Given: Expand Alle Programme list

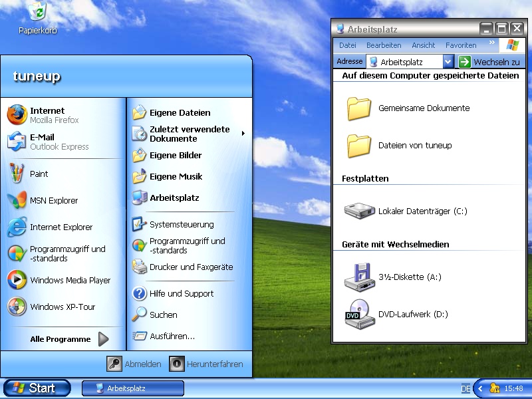Looking at the screenshot, I should pyautogui.click(x=104, y=339).
